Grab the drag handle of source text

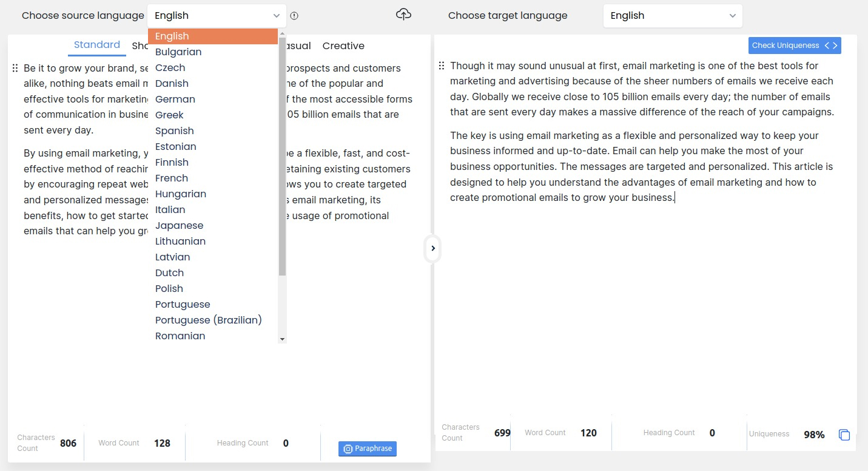(x=16, y=69)
